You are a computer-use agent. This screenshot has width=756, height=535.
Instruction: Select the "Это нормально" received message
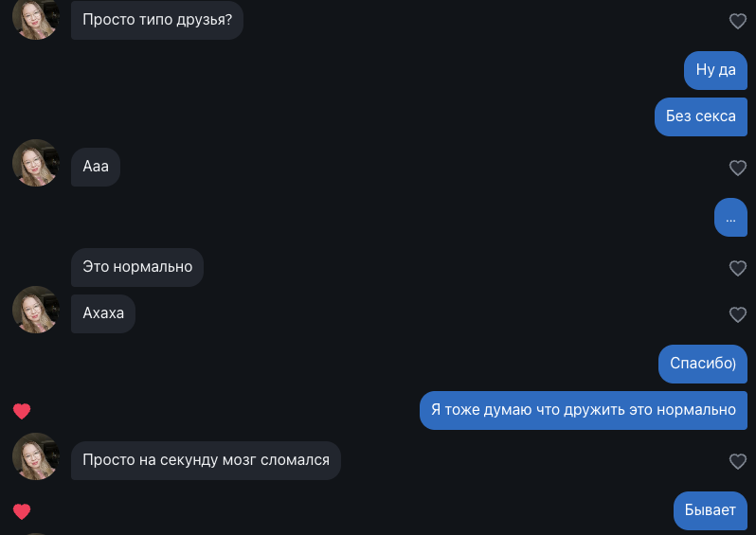(x=137, y=267)
